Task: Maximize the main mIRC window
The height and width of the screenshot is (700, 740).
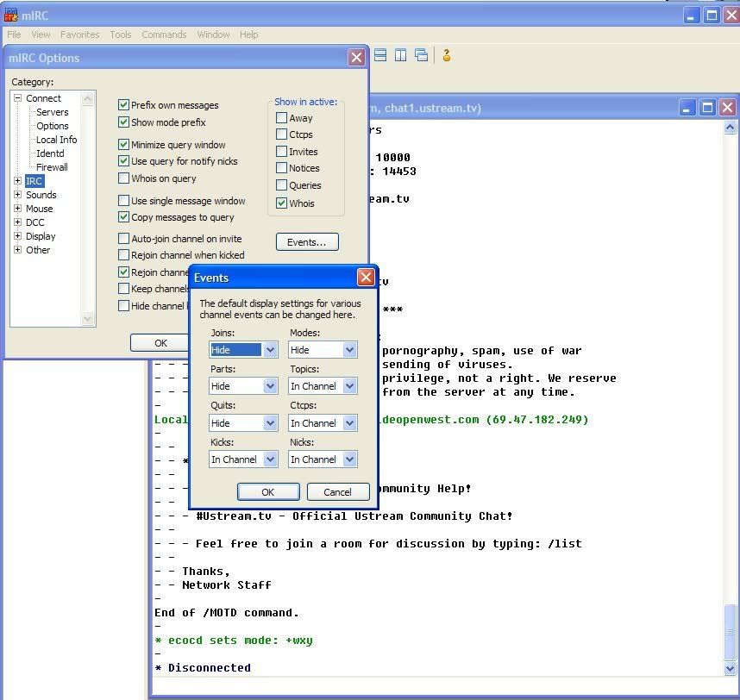Action: pos(712,16)
